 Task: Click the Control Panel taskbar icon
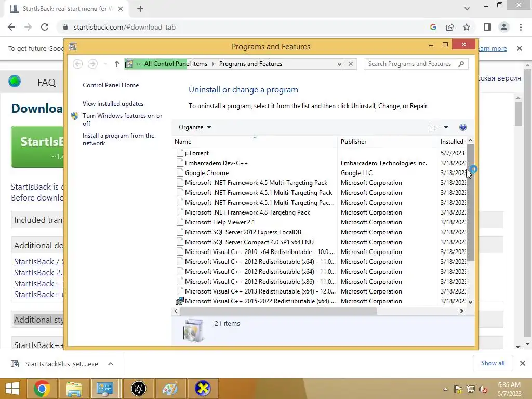coord(104,389)
